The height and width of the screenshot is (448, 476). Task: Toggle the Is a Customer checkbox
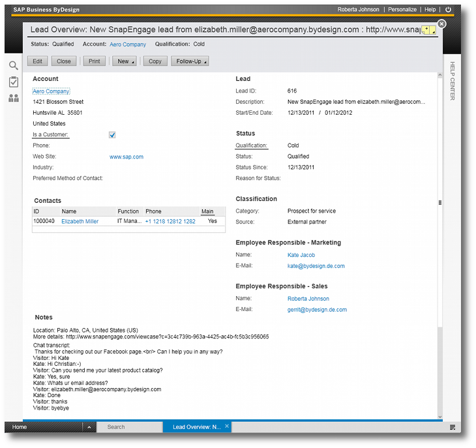click(x=112, y=135)
